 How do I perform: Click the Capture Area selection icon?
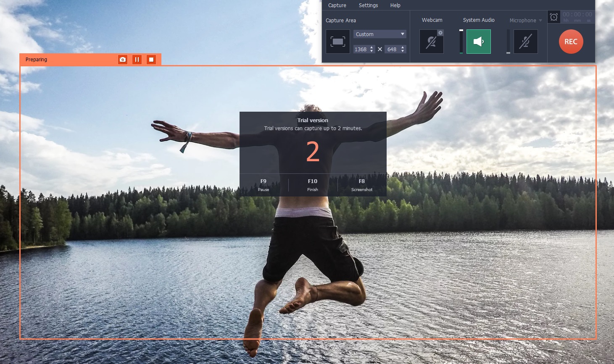[x=337, y=41]
